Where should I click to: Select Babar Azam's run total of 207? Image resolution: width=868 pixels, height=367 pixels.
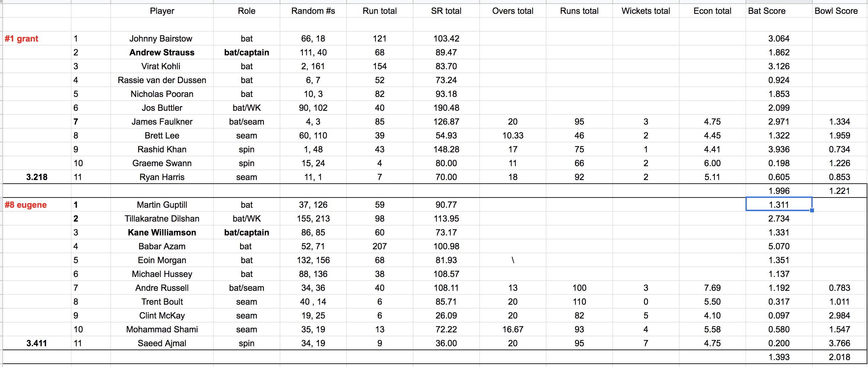pos(379,246)
